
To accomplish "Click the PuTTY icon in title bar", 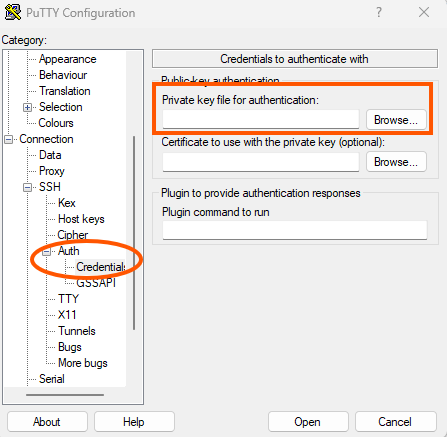I will point(13,12).
